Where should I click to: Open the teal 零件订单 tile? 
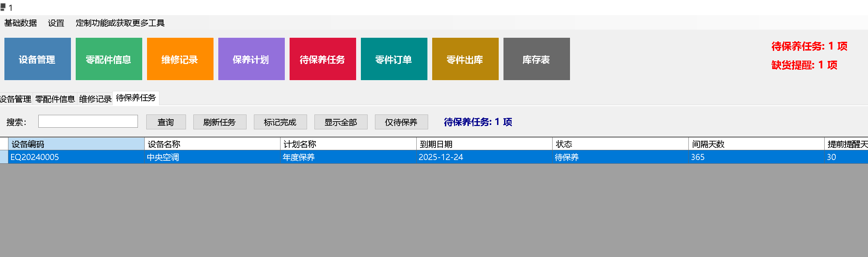point(393,59)
